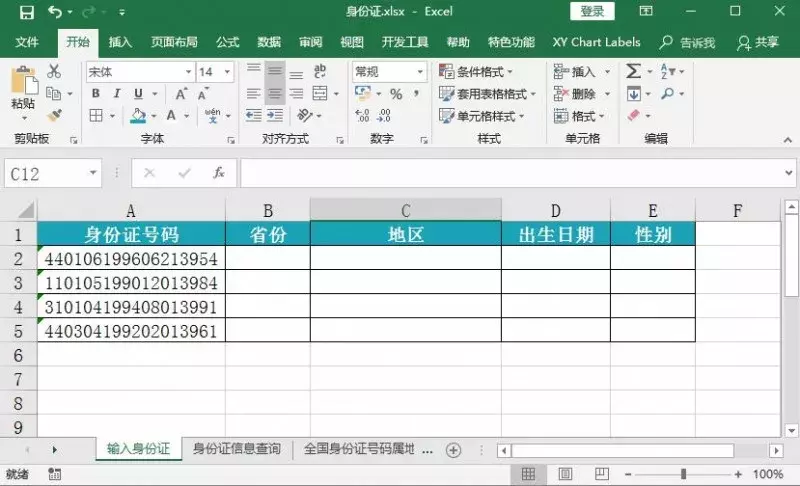Open the number format dropdown showing 常规
Viewport: 800px width, 486px height.
420,72
